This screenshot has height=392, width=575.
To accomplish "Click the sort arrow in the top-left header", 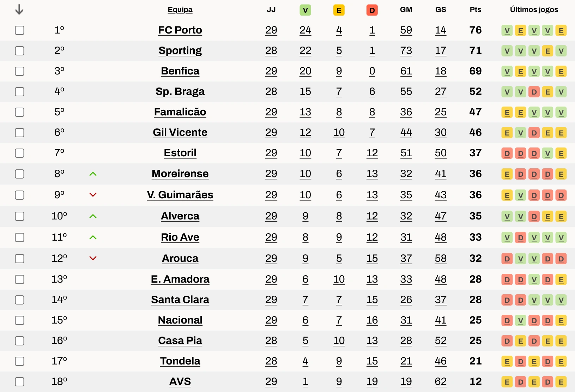I will click(x=19, y=10).
